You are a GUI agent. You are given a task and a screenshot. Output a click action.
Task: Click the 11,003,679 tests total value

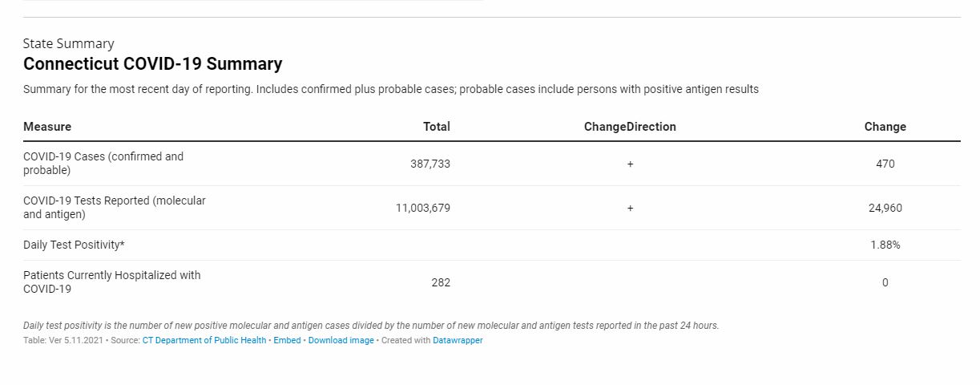point(423,208)
